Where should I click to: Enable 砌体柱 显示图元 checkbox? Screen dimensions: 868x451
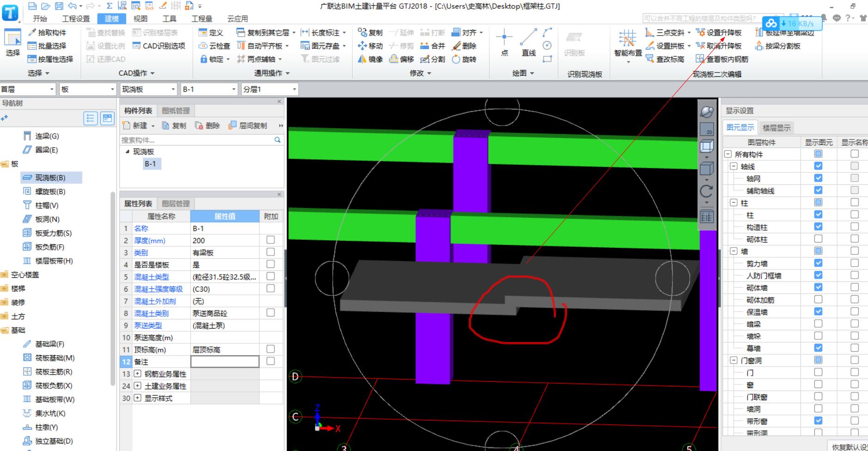pyautogui.click(x=818, y=238)
